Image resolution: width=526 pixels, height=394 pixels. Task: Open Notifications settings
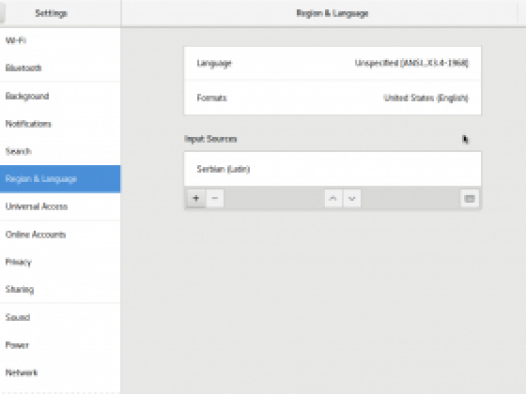pos(60,124)
